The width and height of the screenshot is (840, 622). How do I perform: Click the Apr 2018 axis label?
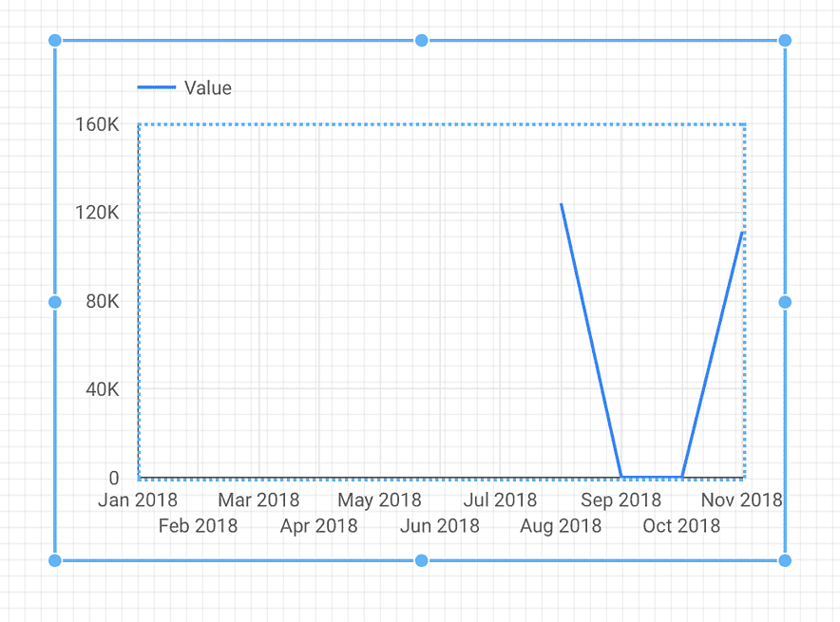click(318, 526)
